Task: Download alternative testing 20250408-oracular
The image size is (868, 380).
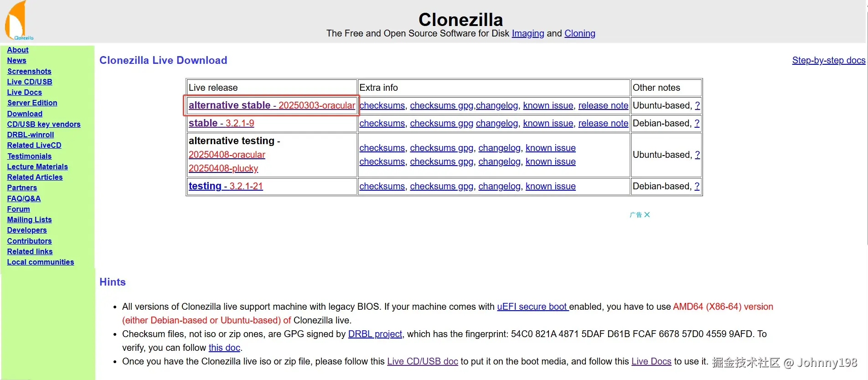Action: 227,155
